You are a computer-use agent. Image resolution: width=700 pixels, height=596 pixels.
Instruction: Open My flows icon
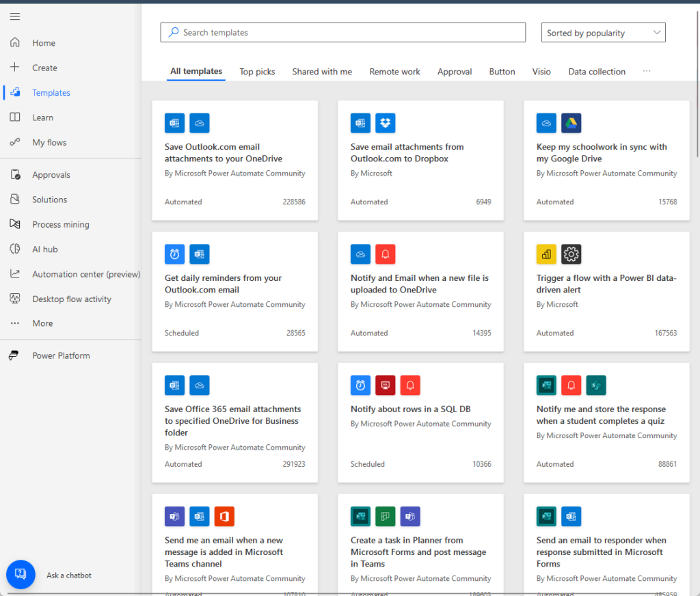pos(15,142)
